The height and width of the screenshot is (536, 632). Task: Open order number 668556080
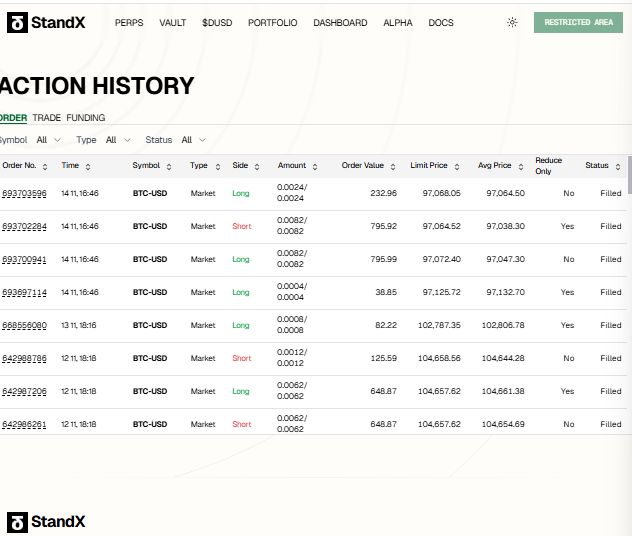click(24, 326)
